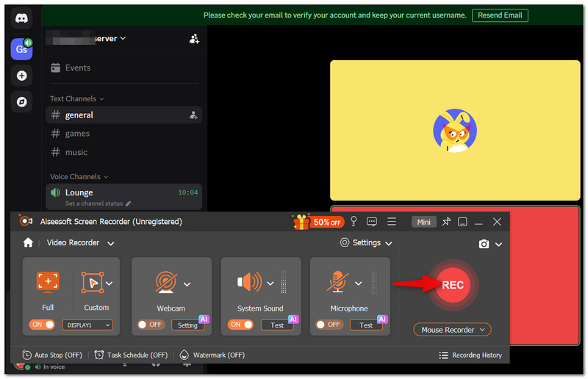Choose display in the DISPLAY1 combo box
Image resolution: width=588 pixels, height=379 pixels.
tap(87, 325)
